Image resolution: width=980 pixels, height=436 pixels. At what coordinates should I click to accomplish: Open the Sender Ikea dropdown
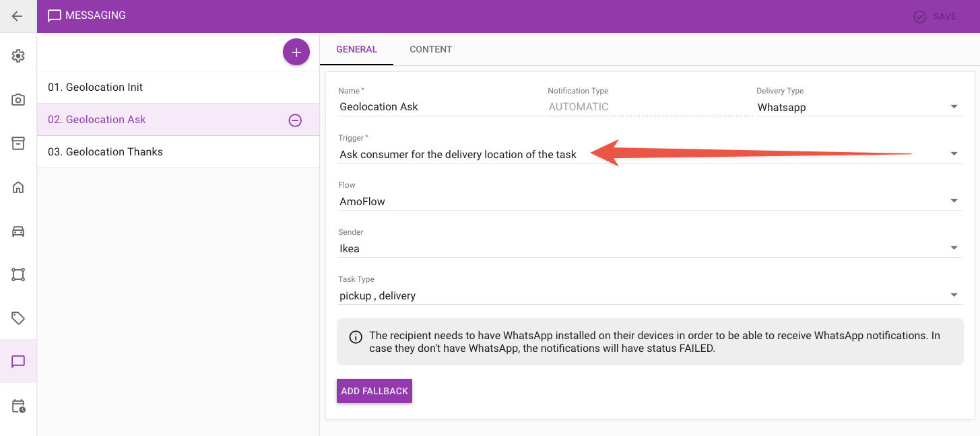(650, 248)
